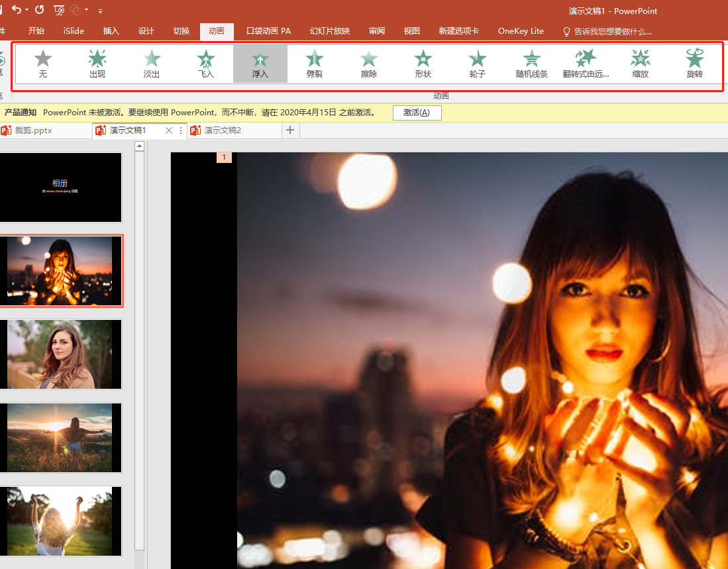Choose the 轮子 (Wheel) animation effect
The image size is (728, 569).
(478, 64)
